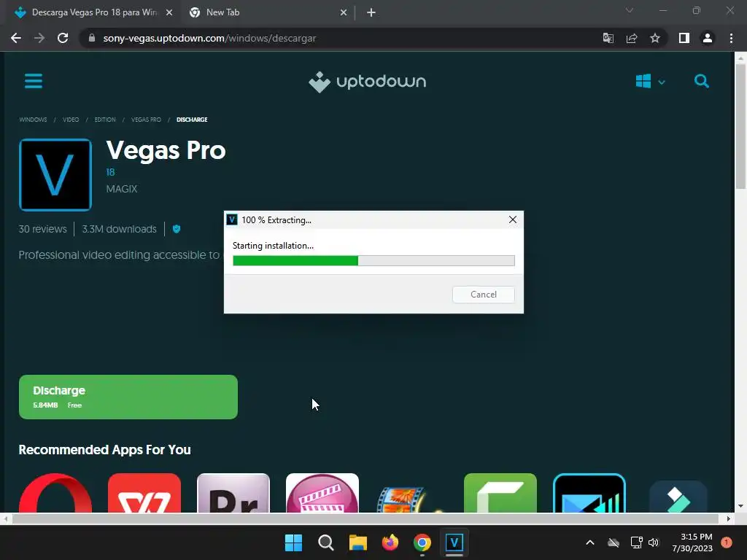Click the scrollbar down arrow
Image resolution: width=747 pixels, height=560 pixels.
[740, 506]
